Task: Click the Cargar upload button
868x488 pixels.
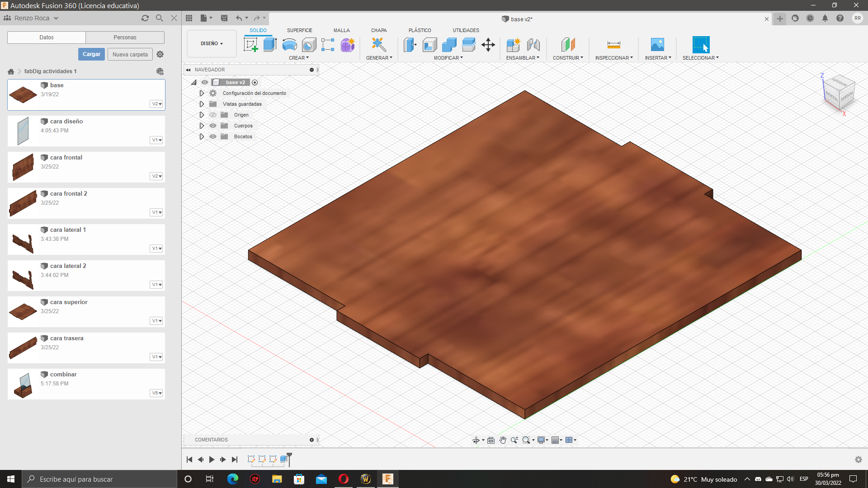Action: click(x=91, y=54)
